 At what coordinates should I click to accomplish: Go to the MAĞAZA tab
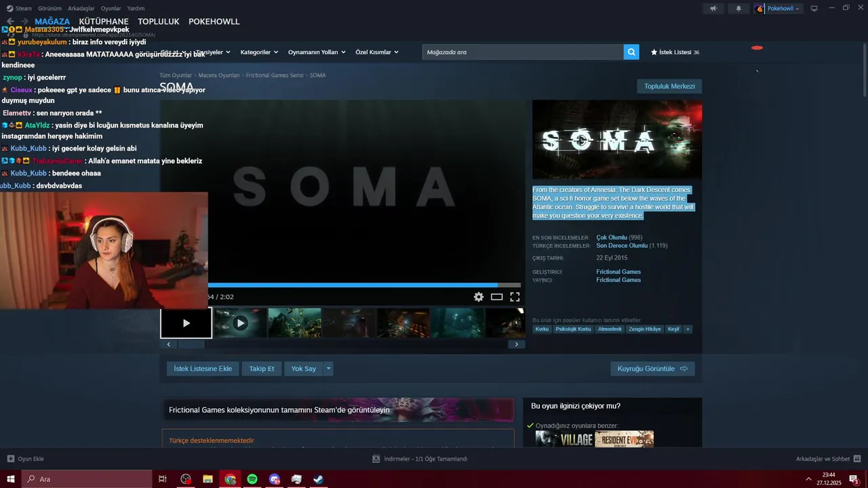[52, 22]
